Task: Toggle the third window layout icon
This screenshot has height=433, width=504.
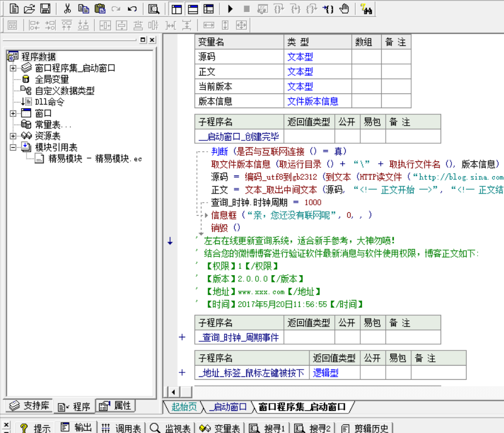Action: pyautogui.click(x=209, y=9)
